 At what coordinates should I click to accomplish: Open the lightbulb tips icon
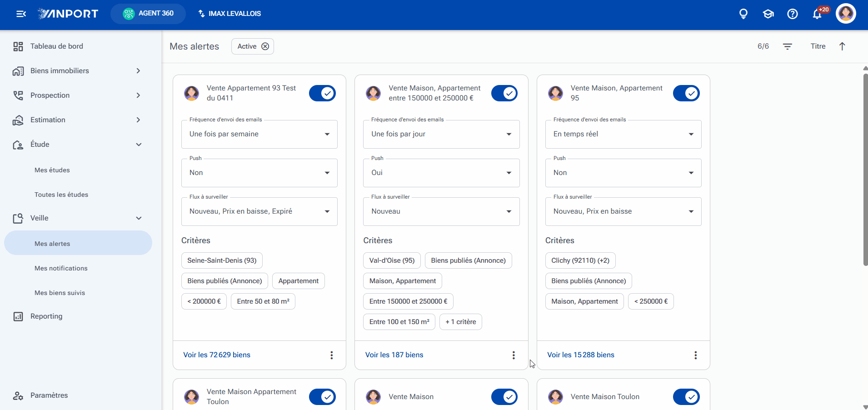743,14
